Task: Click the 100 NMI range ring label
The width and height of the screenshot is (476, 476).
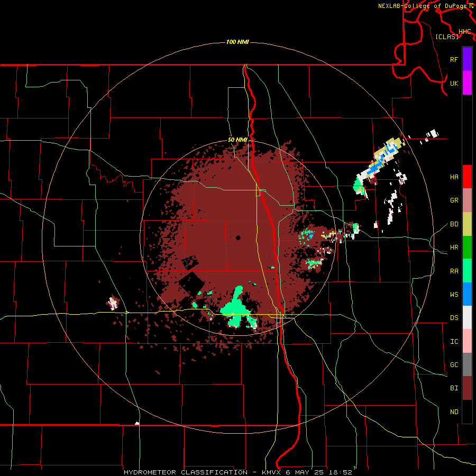Action: [x=237, y=42]
